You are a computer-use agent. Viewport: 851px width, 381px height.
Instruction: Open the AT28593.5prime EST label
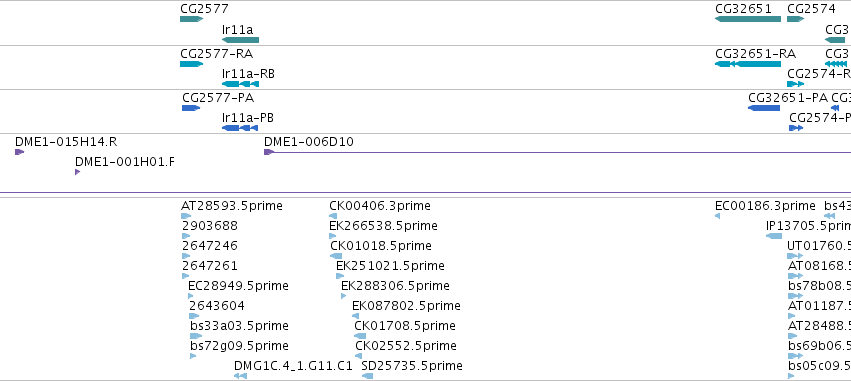click(232, 206)
